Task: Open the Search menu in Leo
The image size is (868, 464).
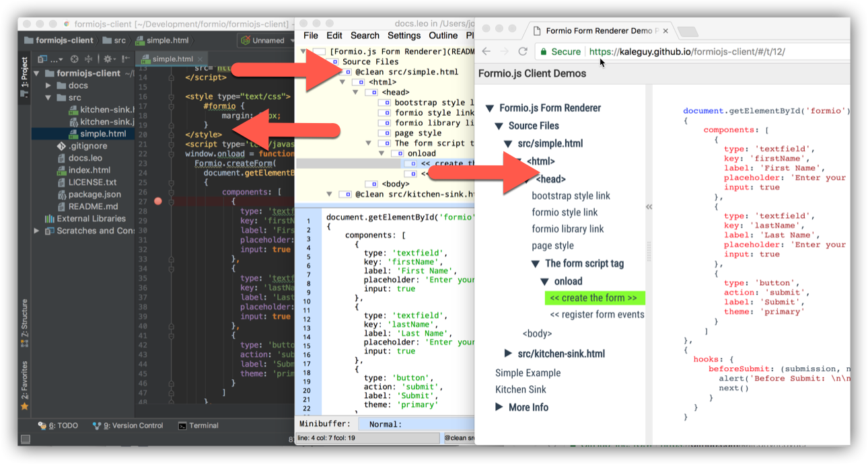Action: (x=365, y=36)
